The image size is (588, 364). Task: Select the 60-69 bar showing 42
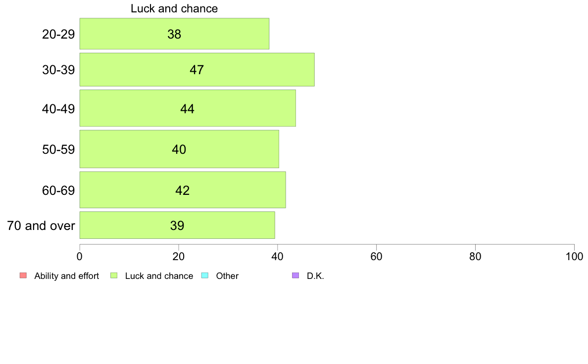(x=183, y=190)
